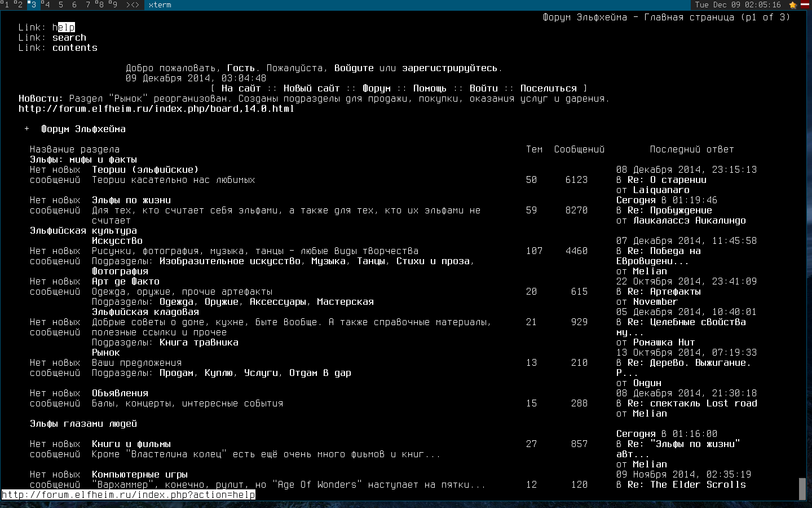Click the xterm window title in the top bar
Screen dimensions: 812x508
click(160, 5)
